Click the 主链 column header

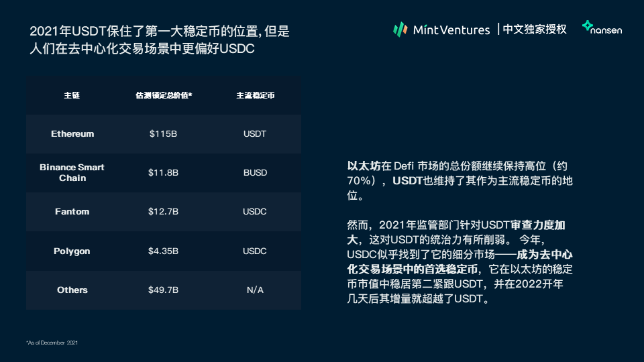[72, 95]
